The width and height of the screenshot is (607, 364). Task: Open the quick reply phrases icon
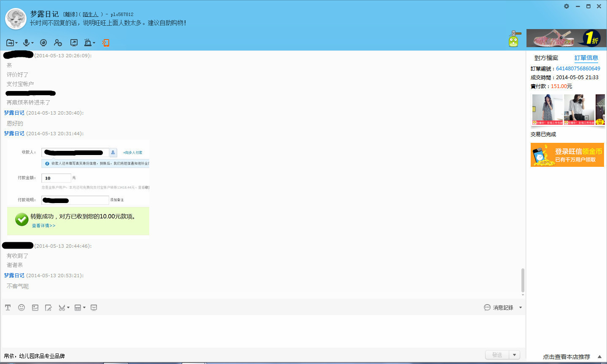[x=94, y=308]
